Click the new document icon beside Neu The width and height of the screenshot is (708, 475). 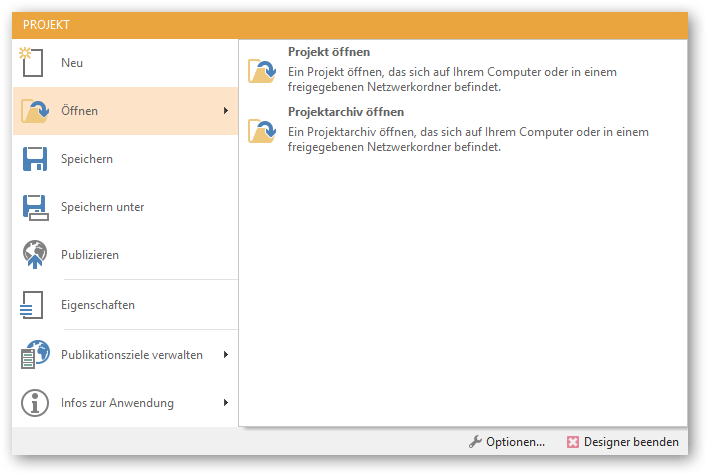point(34,63)
